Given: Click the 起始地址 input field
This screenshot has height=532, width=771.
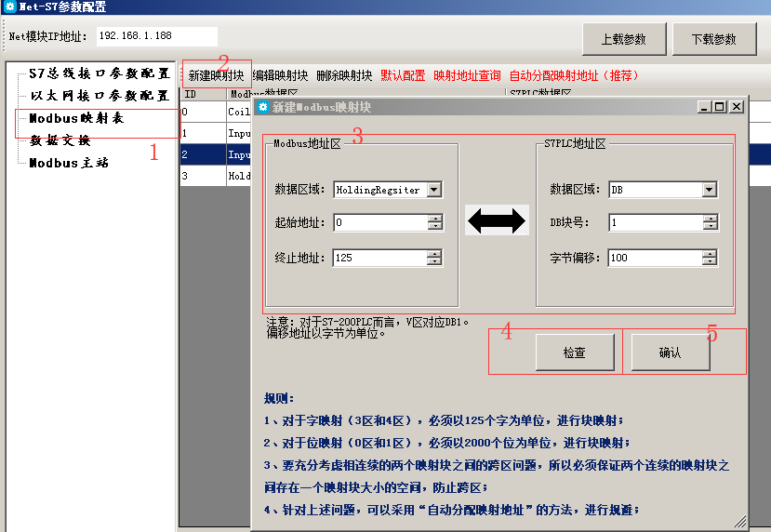Looking at the screenshot, I should point(379,223).
